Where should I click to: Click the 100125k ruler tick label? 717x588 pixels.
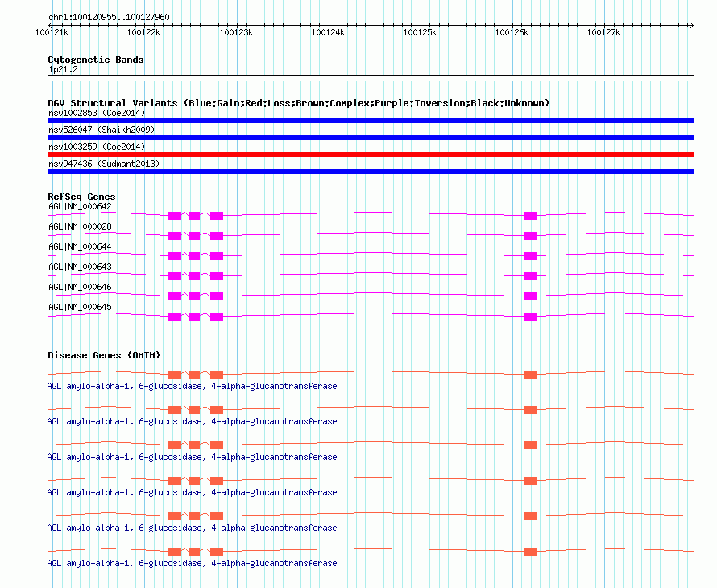tap(420, 32)
